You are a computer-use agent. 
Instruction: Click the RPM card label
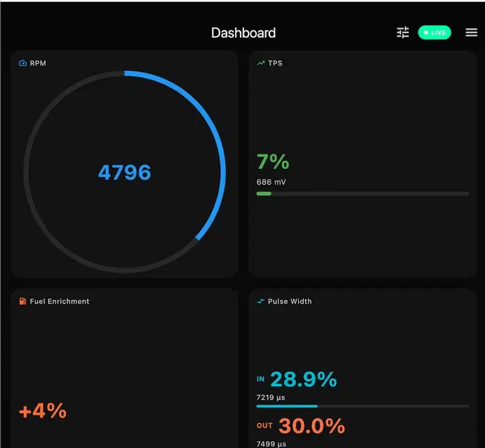(x=38, y=63)
